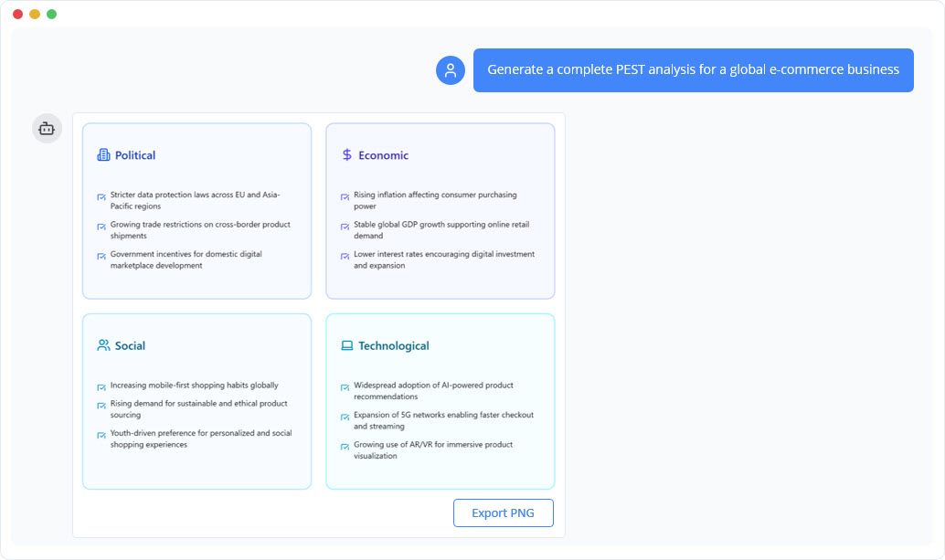Click the yellow minimize traffic light button
The image size is (945, 560).
coord(35,14)
